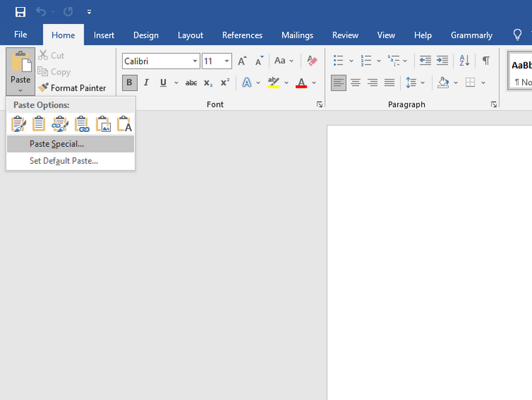Viewport: 532px width, 400px height.
Task: Open Customize Quick Access Toolbar dropdown
Action: point(89,12)
